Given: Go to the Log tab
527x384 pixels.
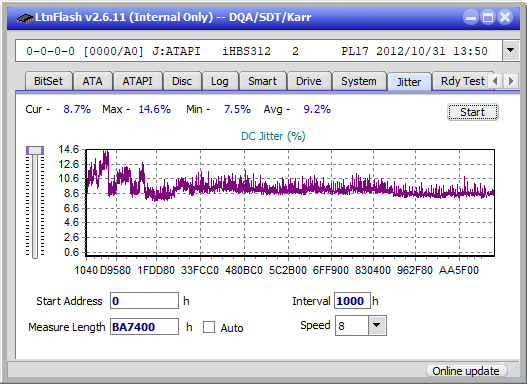Looking at the screenshot, I should (219, 81).
